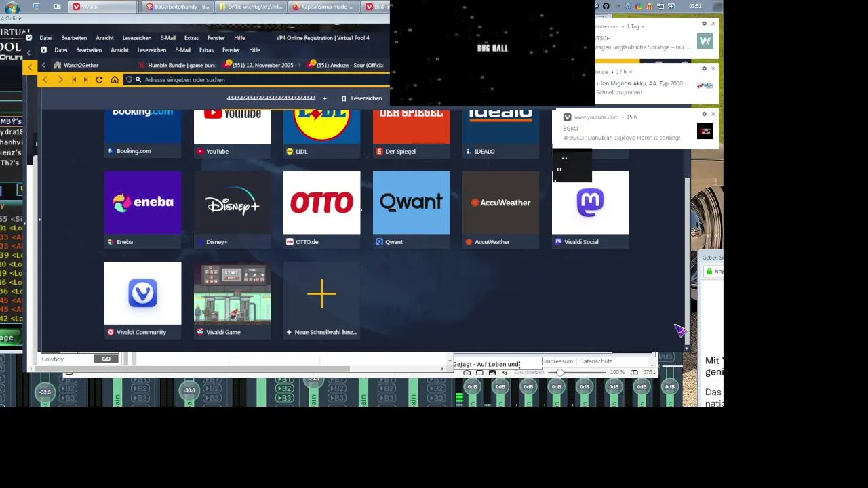Toggle B3 button beside the -30.6 knob
The height and width of the screenshot is (488, 868).
tap(212, 398)
